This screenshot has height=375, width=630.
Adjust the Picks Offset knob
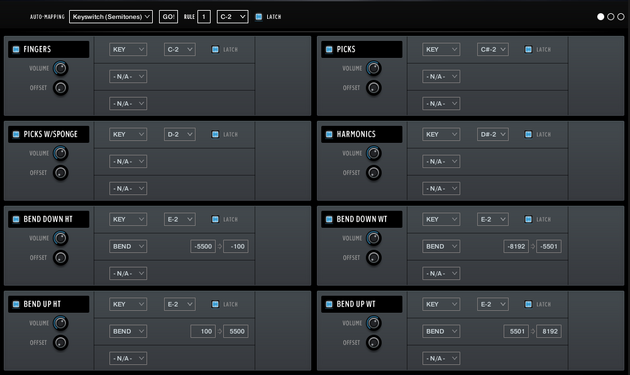[x=374, y=88]
